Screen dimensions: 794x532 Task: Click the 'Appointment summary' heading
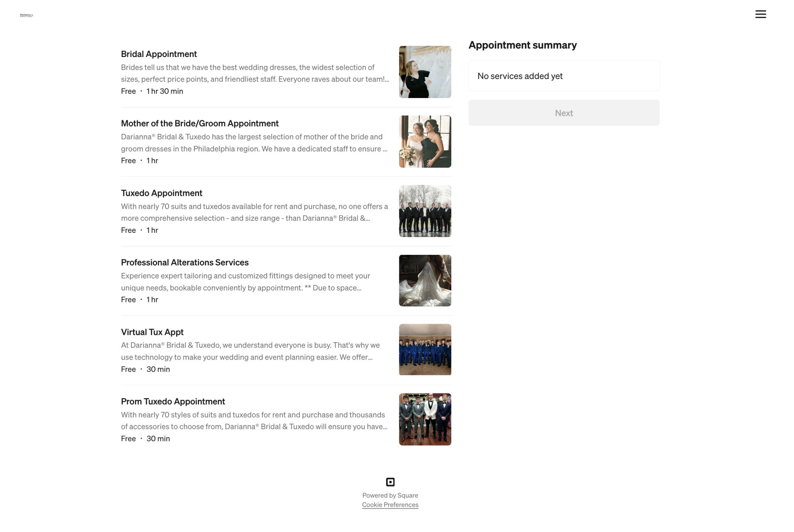[522, 45]
